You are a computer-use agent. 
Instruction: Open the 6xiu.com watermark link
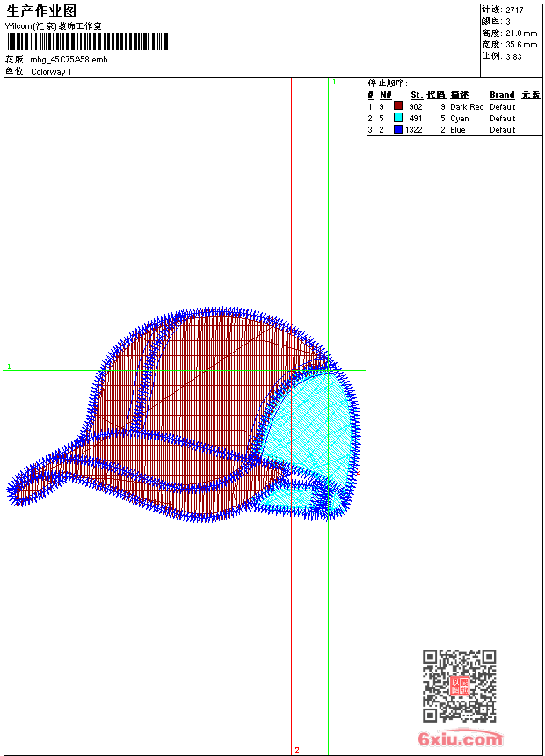point(461,739)
